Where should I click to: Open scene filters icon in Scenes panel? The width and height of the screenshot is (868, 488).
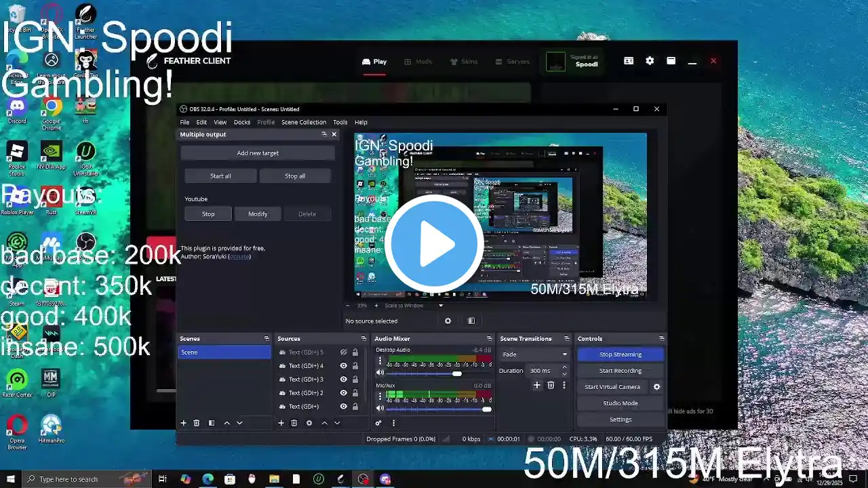212,423
